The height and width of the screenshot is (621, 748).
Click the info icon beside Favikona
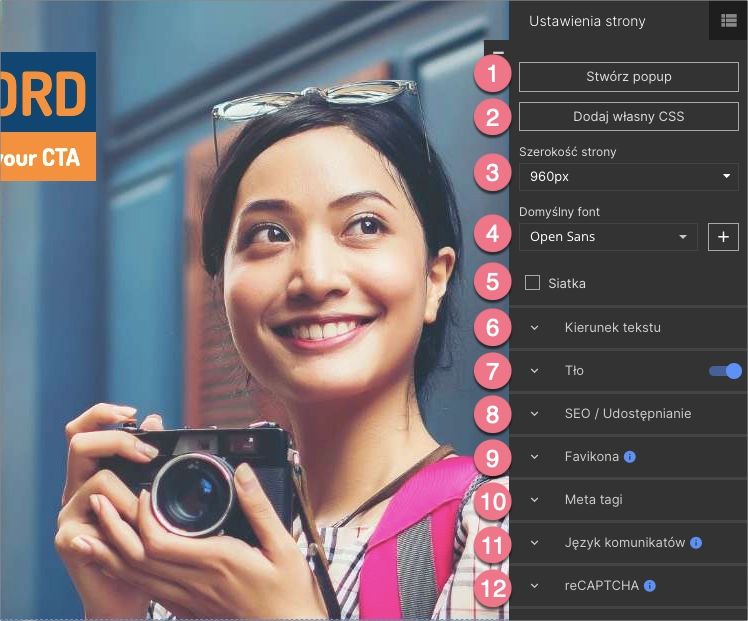(x=630, y=457)
